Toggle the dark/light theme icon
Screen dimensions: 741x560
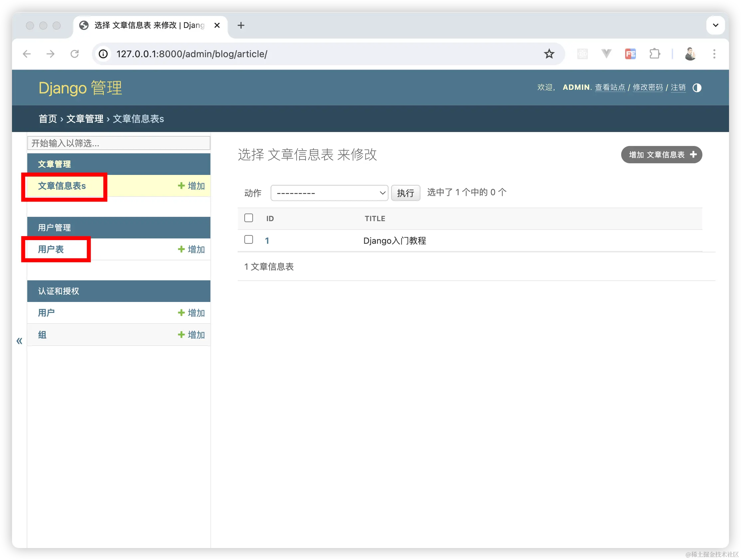click(697, 88)
